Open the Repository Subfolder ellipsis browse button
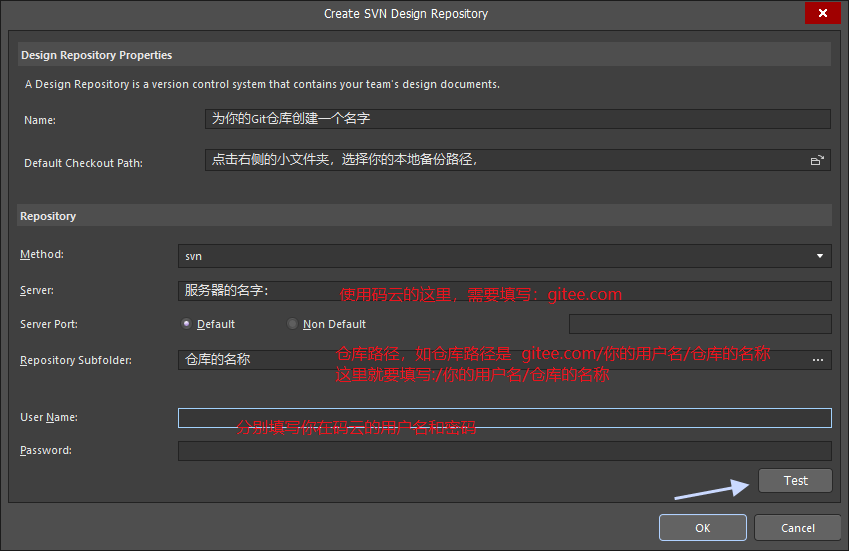This screenshot has height=551, width=849. click(x=818, y=360)
